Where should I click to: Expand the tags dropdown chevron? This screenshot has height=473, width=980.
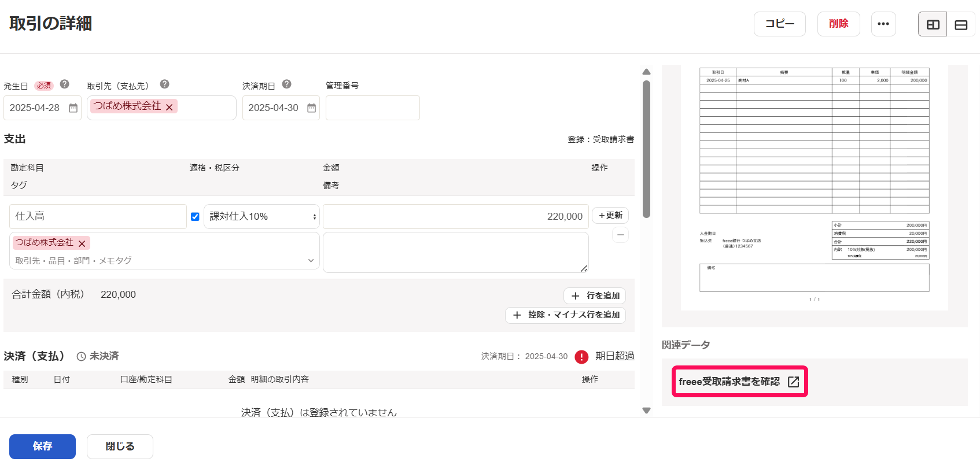click(311, 261)
